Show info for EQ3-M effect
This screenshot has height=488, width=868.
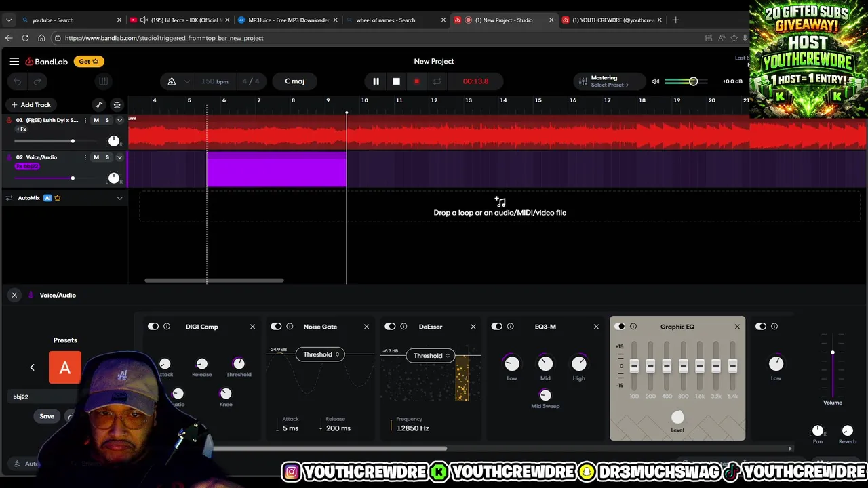[511, 327]
